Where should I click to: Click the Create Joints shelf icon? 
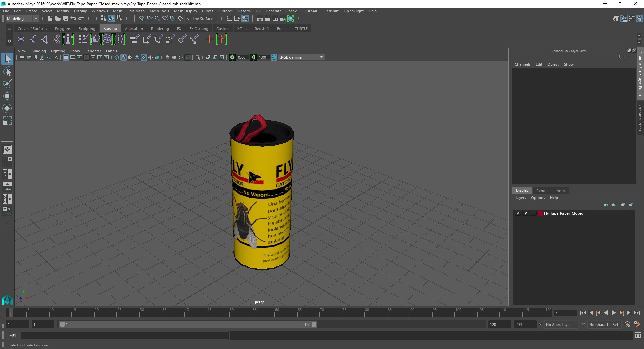tap(33, 39)
